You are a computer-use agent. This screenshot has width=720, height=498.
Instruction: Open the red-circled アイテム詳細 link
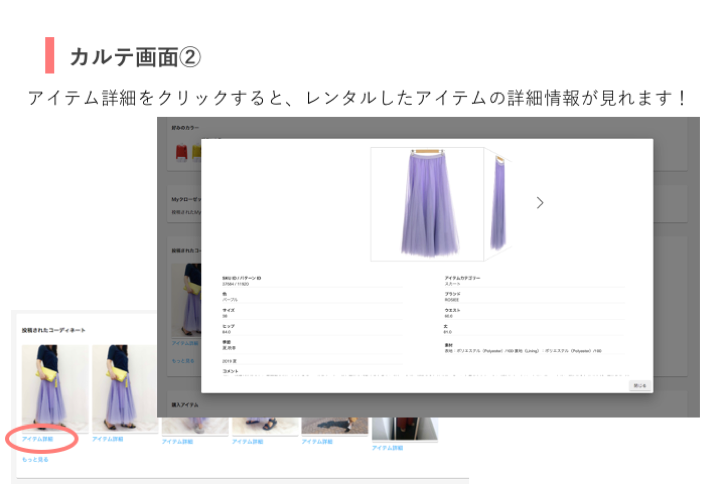[x=38, y=439]
